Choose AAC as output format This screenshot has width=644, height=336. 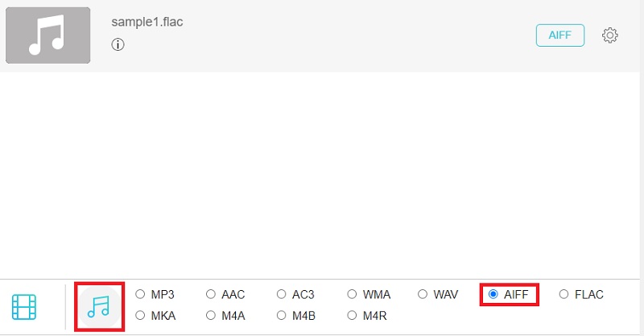coord(211,294)
